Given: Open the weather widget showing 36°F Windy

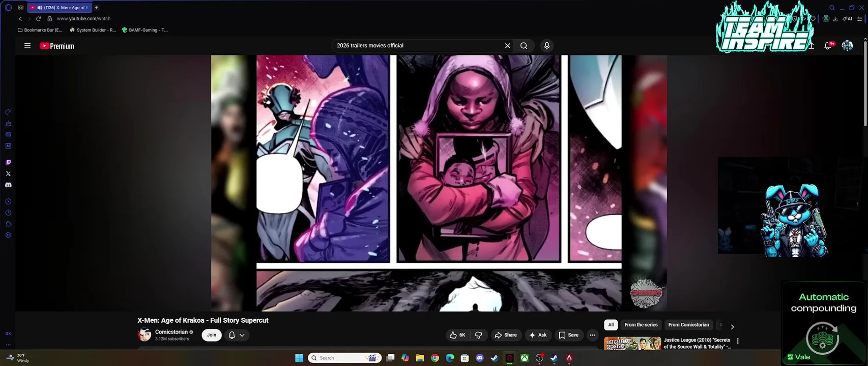Looking at the screenshot, I should tap(17, 358).
